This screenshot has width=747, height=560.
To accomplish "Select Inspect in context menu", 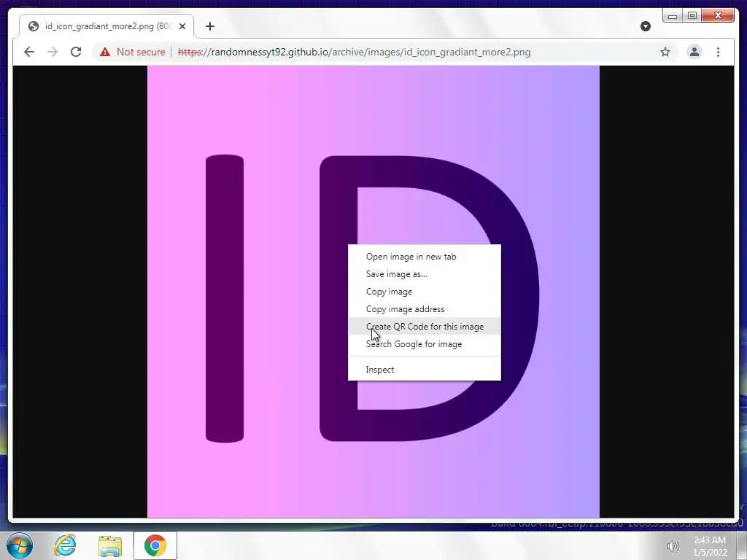I will pos(425,370).
